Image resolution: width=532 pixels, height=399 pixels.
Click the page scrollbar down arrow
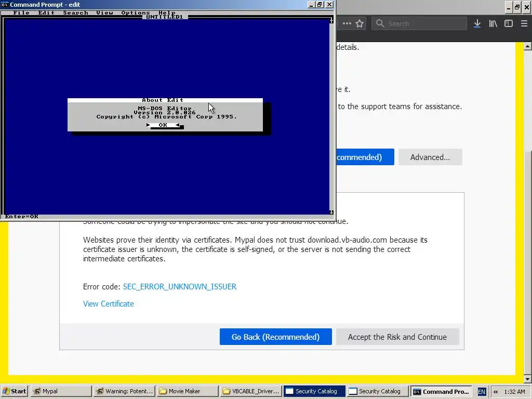click(528, 379)
